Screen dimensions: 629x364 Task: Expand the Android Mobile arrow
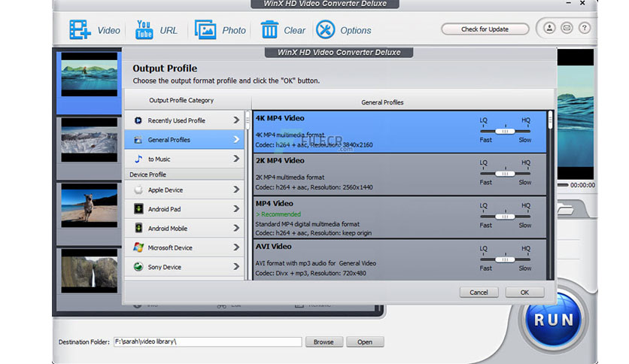click(x=236, y=228)
